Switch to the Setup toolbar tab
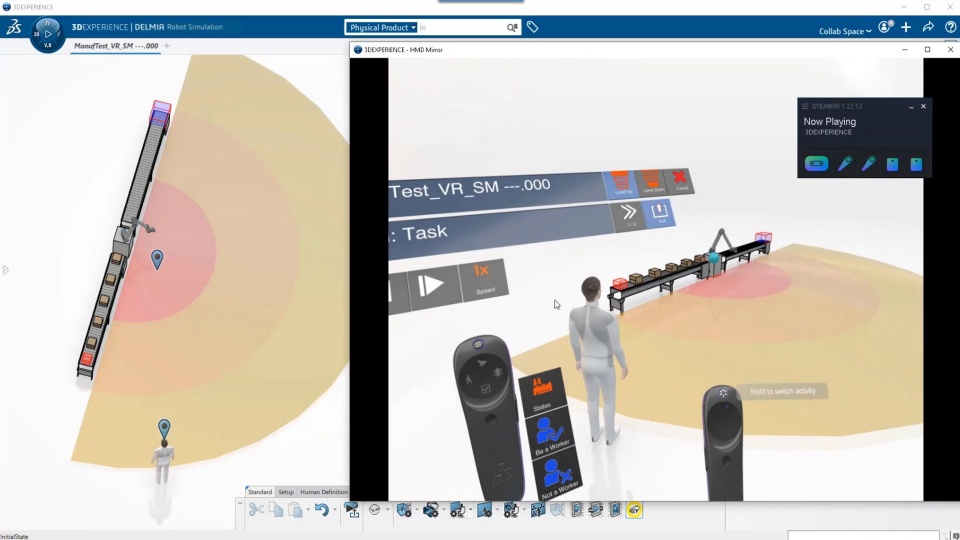The height and width of the screenshot is (540, 960). click(286, 492)
